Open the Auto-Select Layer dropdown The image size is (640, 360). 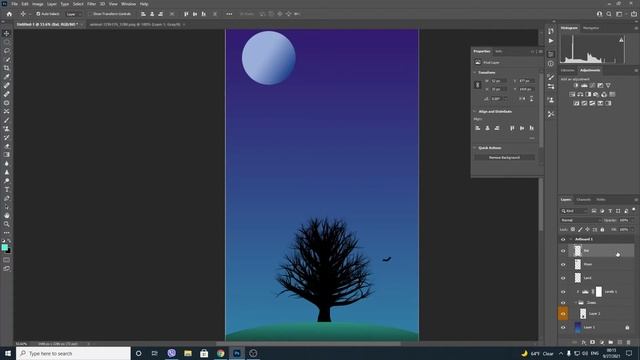coord(73,14)
